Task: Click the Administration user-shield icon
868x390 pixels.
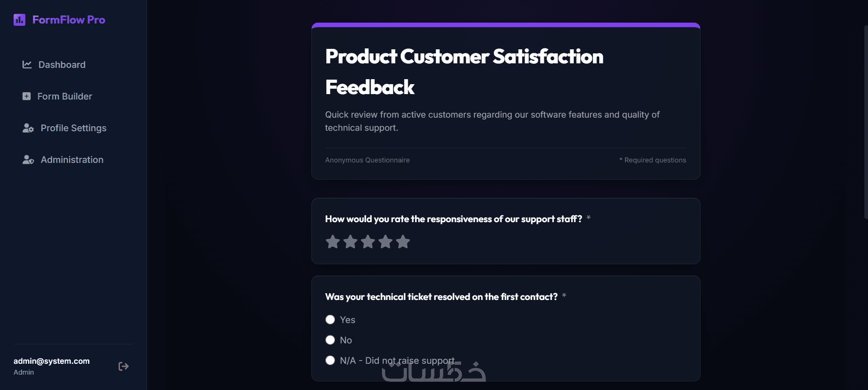Action: (28, 160)
